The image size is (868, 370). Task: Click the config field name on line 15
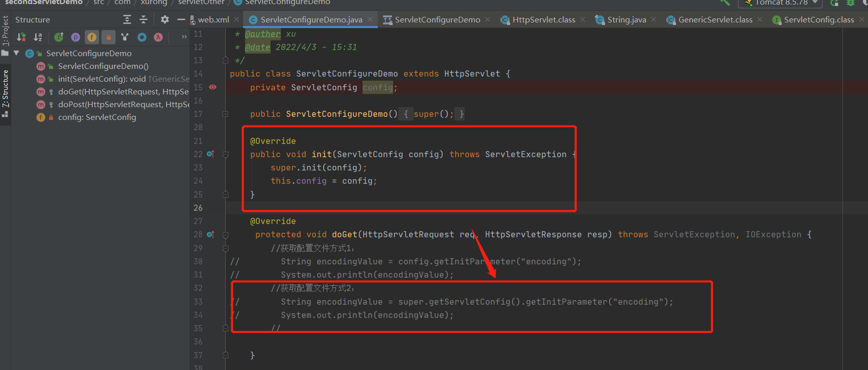click(378, 87)
